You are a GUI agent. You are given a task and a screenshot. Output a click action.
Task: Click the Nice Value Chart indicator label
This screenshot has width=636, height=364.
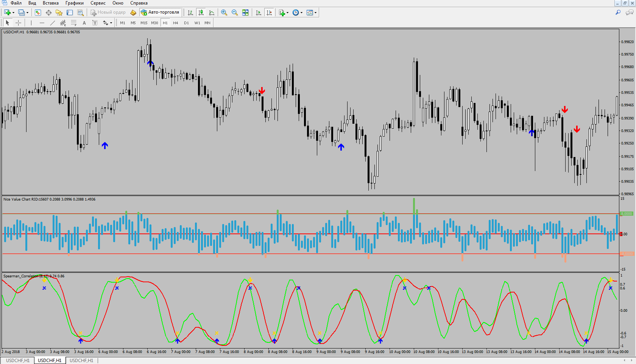(x=49, y=199)
